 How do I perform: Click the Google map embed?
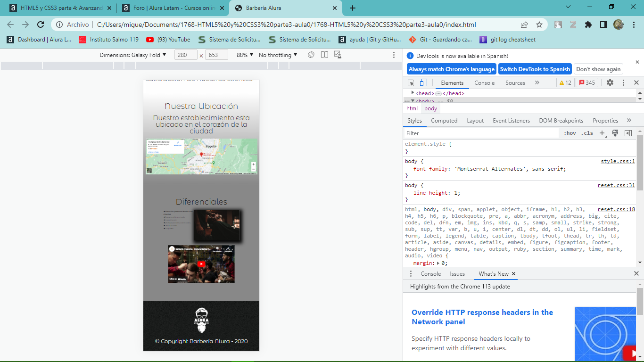(201, 156)
